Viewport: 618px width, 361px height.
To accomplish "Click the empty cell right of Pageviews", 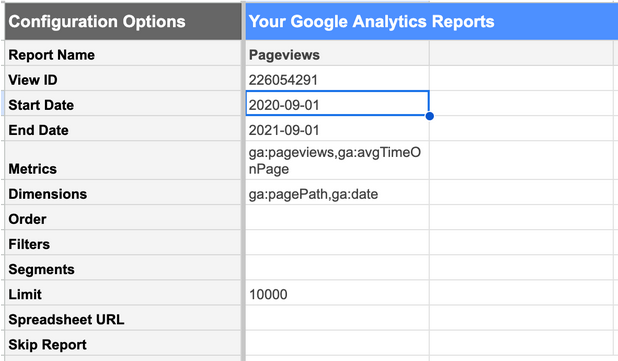I will tap(521, 54).
